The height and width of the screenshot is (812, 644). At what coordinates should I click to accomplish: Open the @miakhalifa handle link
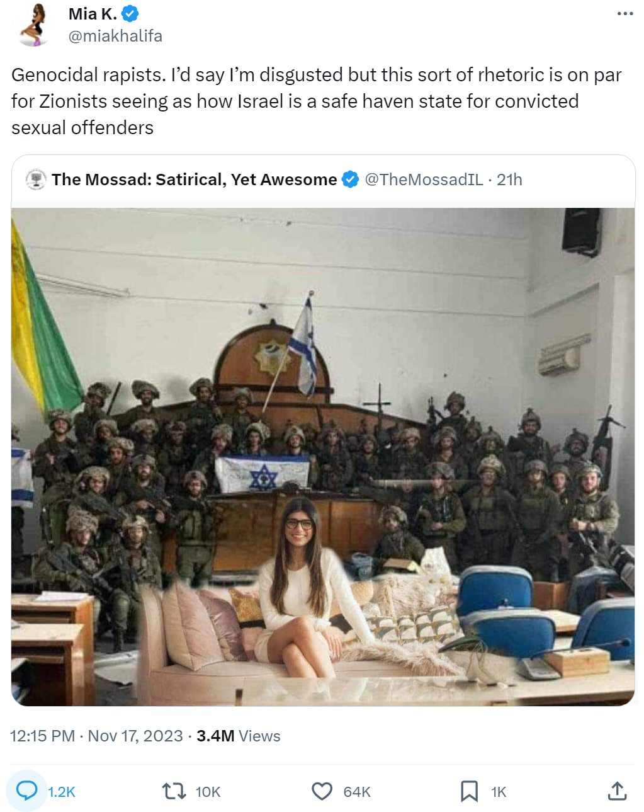(x=115, y=36)
